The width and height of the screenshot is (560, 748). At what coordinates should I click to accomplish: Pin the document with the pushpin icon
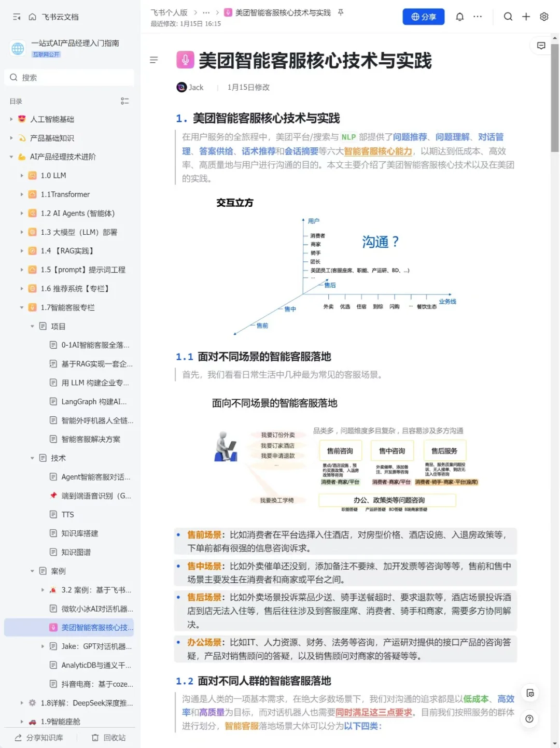click(x=341, y=12)
